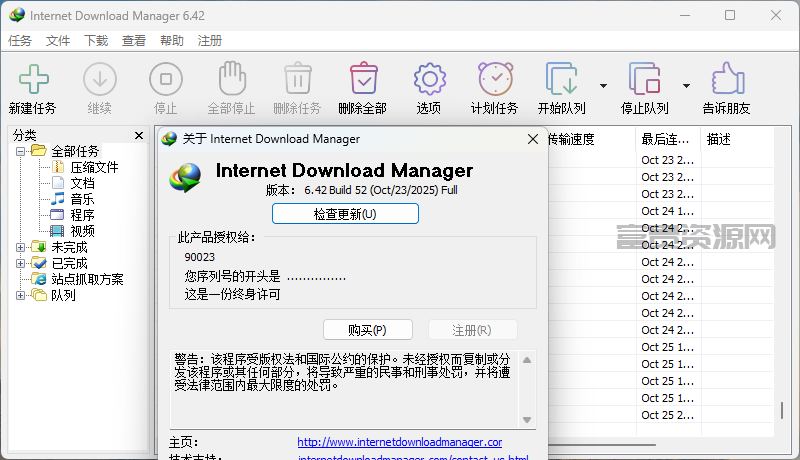This screenshot has height=460, width=800.
Task: Open the 停止队列 dropdown arrow
Action: click(687, 86)
